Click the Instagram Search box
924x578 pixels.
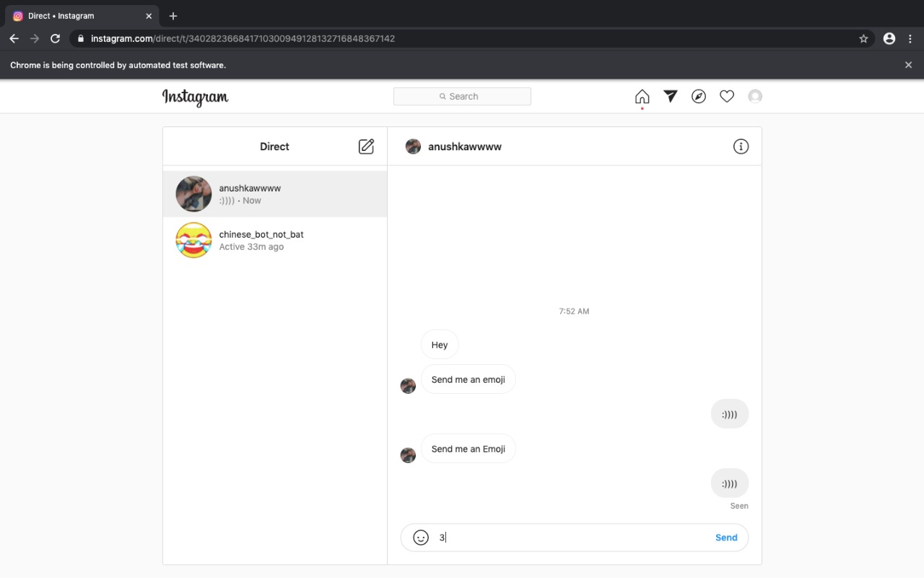462,96
